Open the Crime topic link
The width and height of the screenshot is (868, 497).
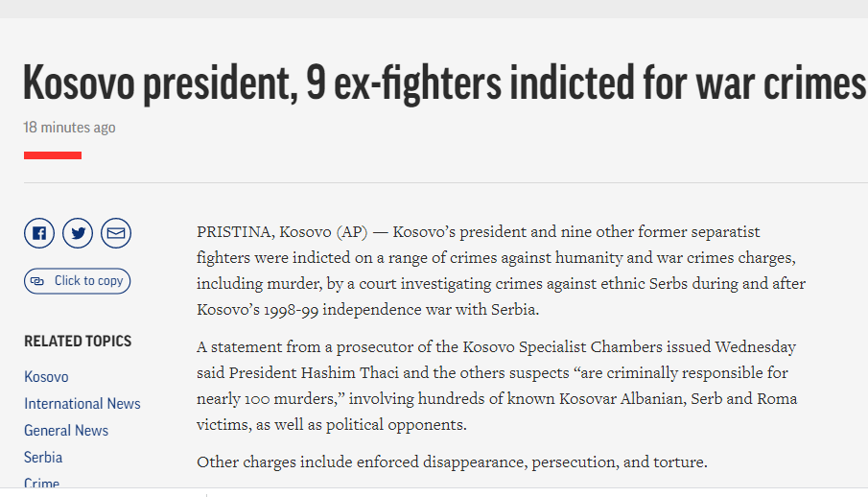(x=41, y=483)
